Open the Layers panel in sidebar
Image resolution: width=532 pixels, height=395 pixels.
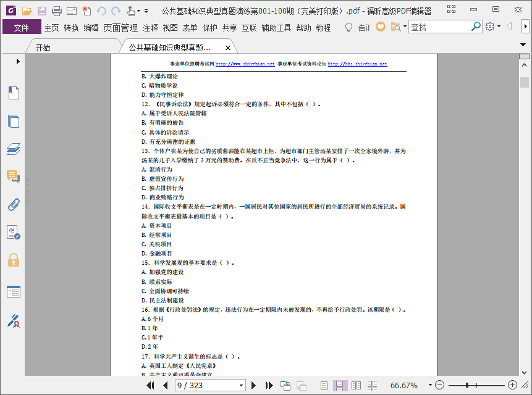tap(14, 149)
